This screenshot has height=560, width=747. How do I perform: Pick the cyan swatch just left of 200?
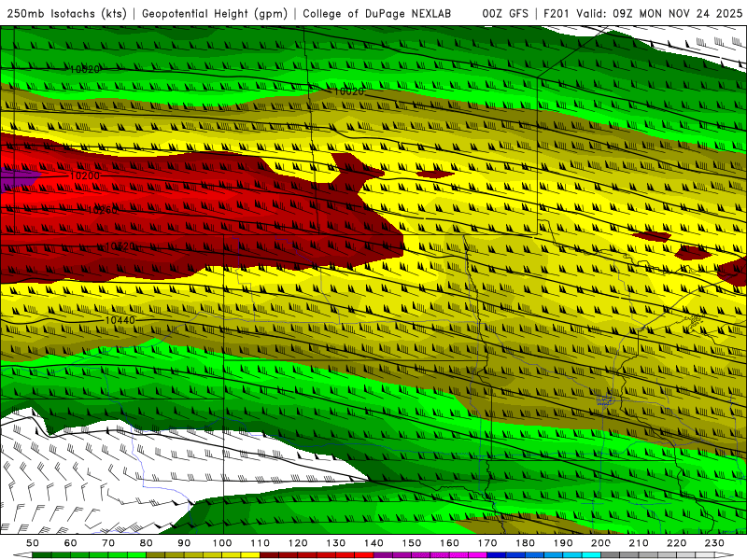[591, 555]
